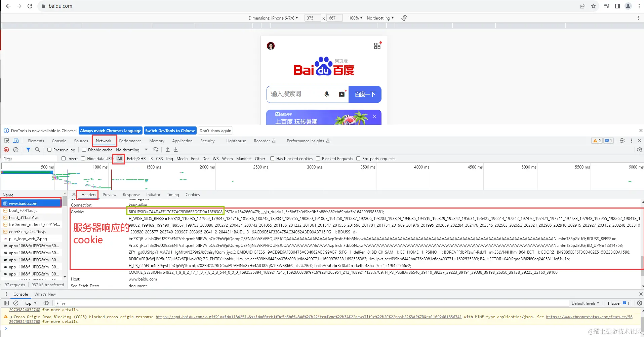Viewport: 644px width, 337px height.
Task: Click the network Filter text field
Action: tap(30, 159)
